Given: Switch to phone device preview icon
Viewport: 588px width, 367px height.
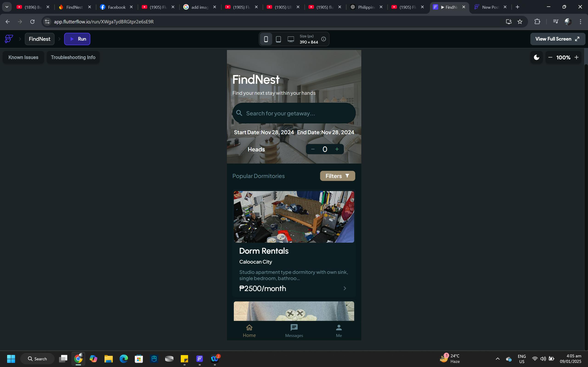Looking at the screenshot, I should (x=266, y=39).
